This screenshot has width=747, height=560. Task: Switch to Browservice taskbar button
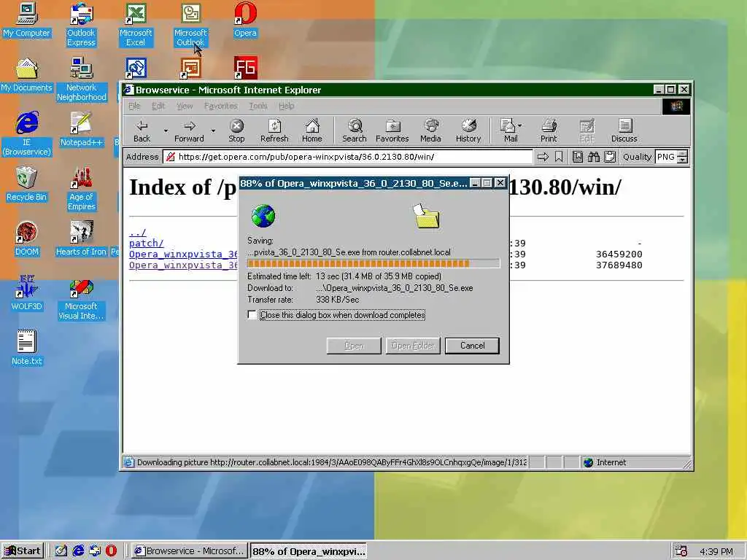(x=189, y=551)
